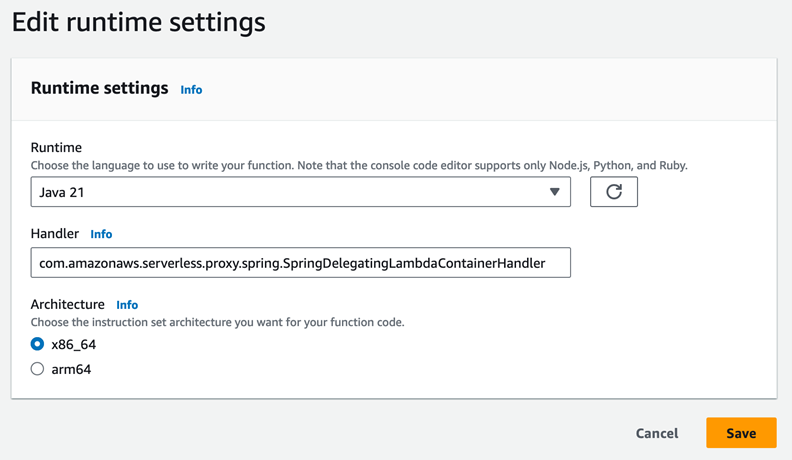Expand the Runtime dropdown arrow

(x=554, y=192)
